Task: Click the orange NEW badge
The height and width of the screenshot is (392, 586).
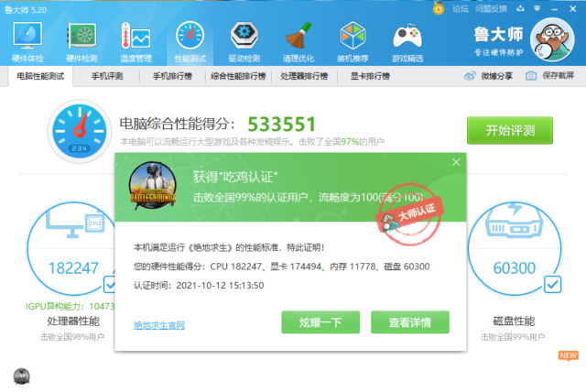Action: click(x=568, y=355)
